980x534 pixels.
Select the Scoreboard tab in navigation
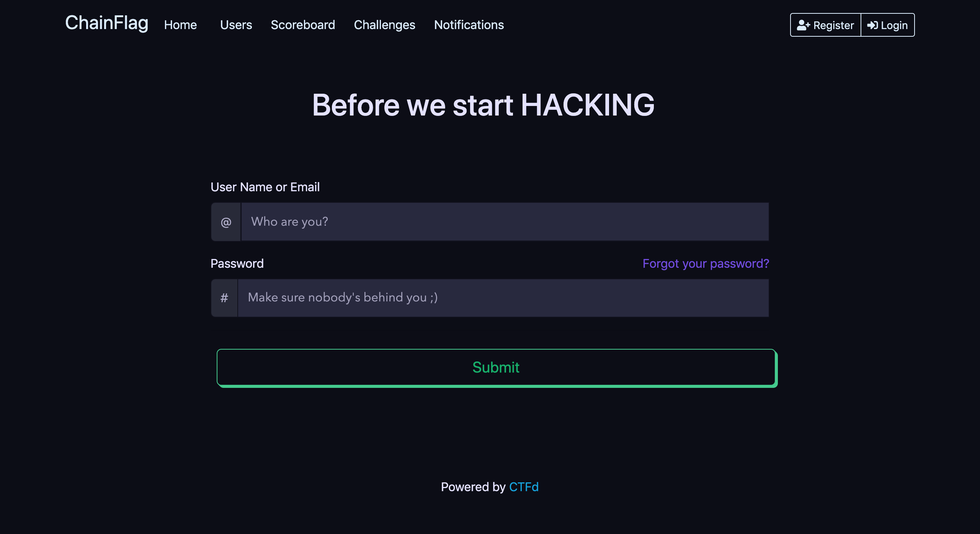click(303, 24)
